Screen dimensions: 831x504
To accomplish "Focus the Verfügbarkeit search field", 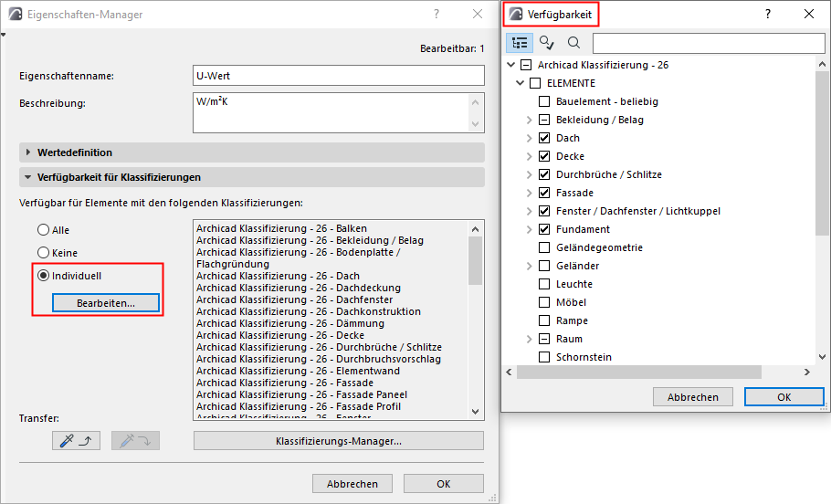I will tap(709, 44).
